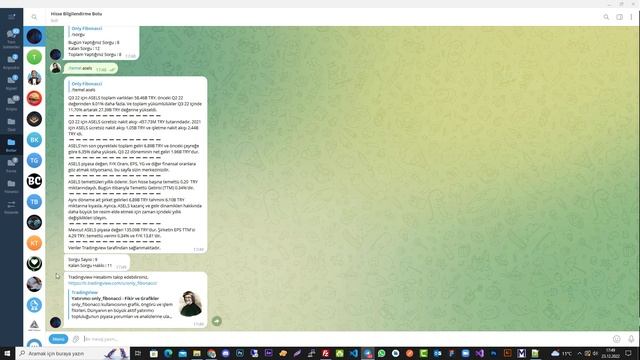640x360 pixels.
Task: Open Visual Studio Code from taskbar
Action: (x=353, y=353)
